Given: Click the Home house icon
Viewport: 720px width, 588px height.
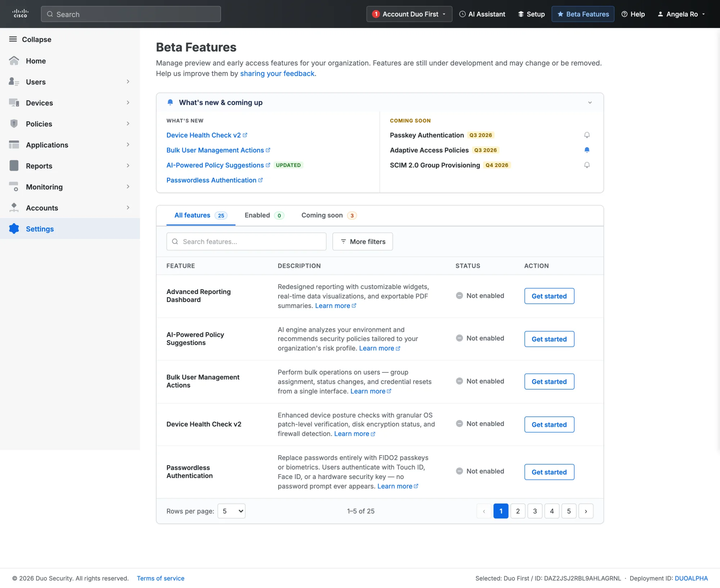Looking at the screenshot, I should [14, 61].
